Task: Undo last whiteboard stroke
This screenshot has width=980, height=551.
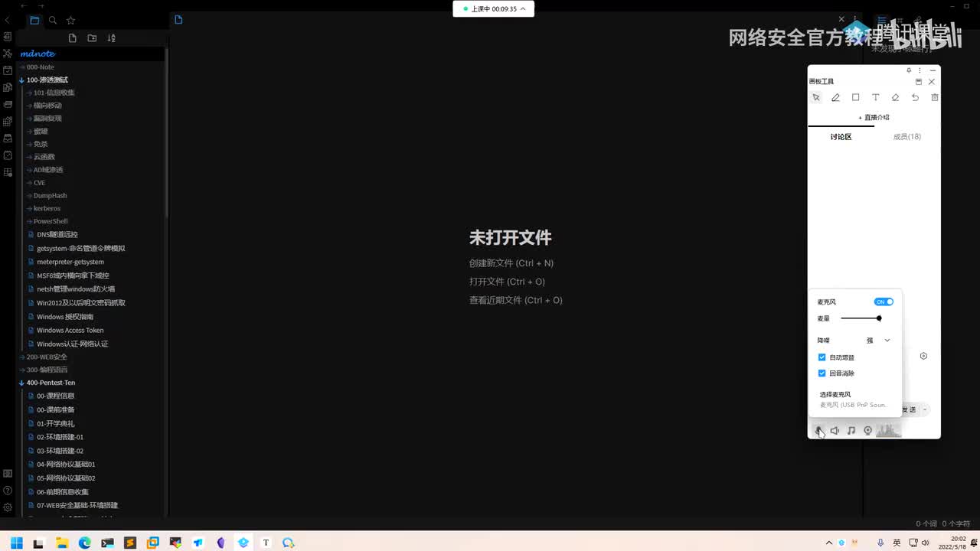Action: [x=915, y=98]
